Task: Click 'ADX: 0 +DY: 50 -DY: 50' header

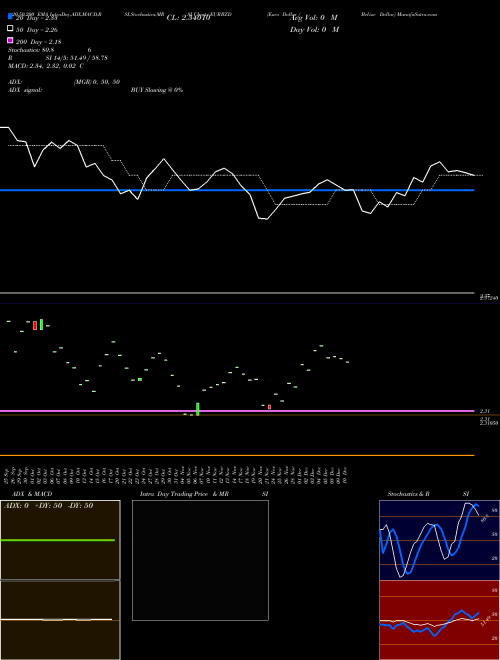Action: coord(48,506)
